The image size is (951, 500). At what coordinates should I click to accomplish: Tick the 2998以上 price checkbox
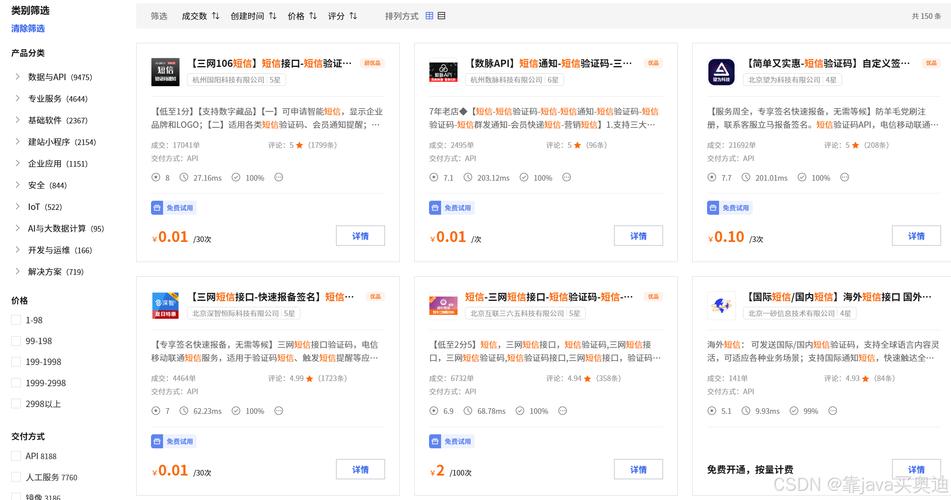pyautogui.click(x=16, y=404)
